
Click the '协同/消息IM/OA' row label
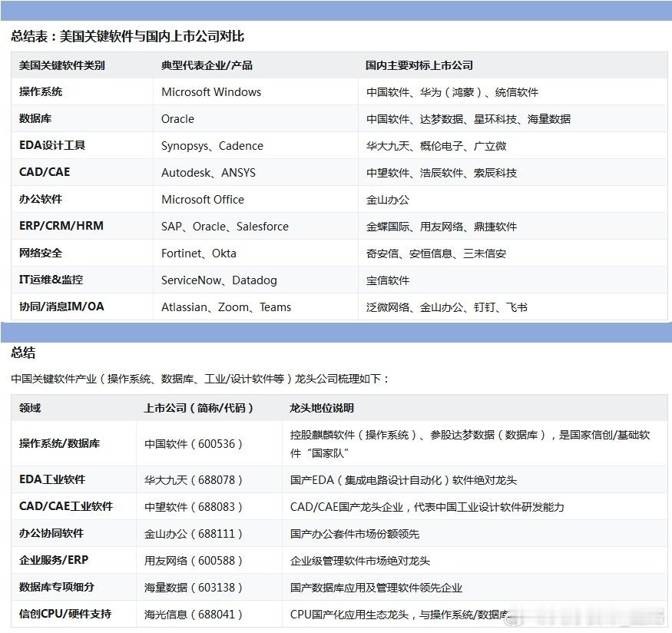tap(61, 307)
